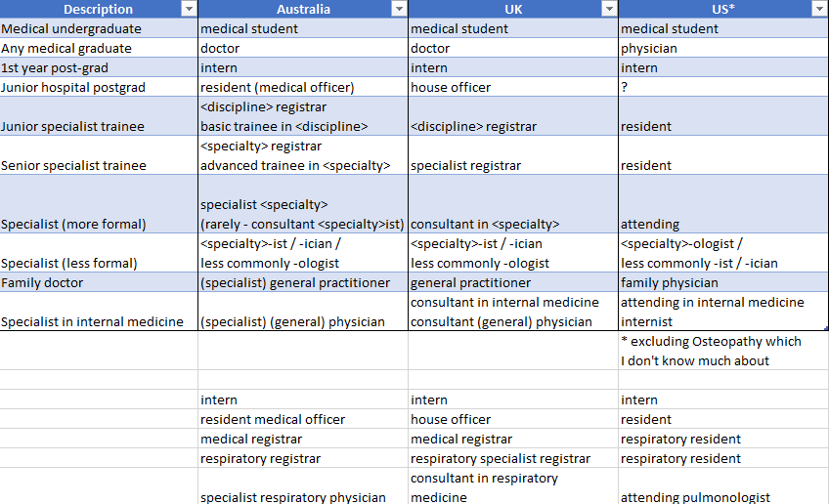This screenshot has width=829, height=504.
Task: Click the question mark cell
Action: click(722, 87)
